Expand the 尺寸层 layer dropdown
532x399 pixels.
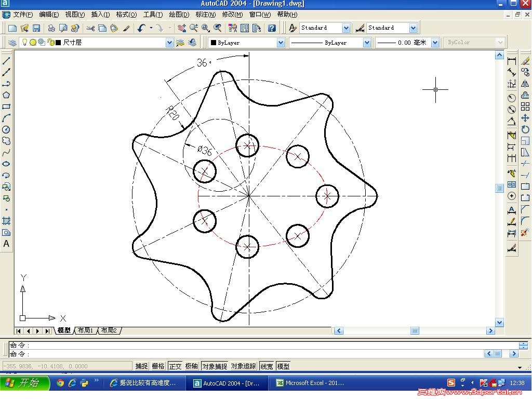pyautogui.click(x=170, y=43)
